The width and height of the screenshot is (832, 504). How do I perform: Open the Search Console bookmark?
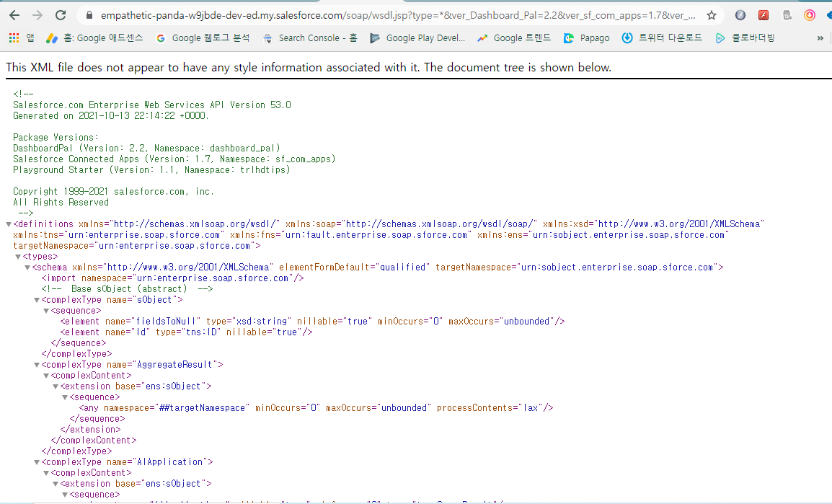pos(311,37)
